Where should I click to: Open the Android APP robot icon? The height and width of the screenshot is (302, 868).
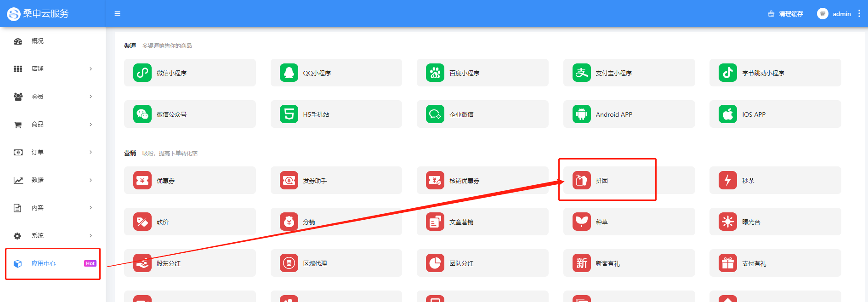pyautogui.click(x=582, y=114)
